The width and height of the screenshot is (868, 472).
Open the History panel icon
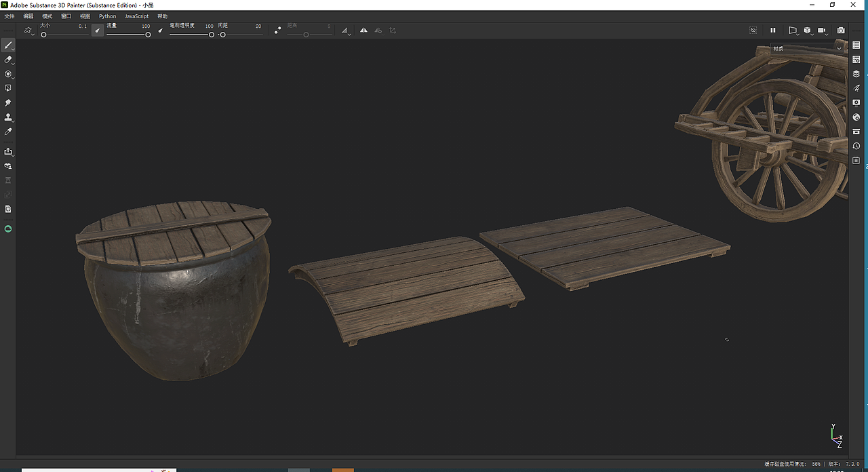[x=856, y=146]
